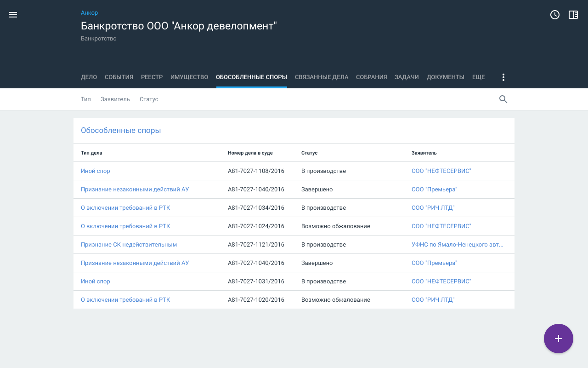Expand the ЕЩЕ tab menu
Image resolution: width=588 pixels, height=368 pixels.
[x=478, y=77]
